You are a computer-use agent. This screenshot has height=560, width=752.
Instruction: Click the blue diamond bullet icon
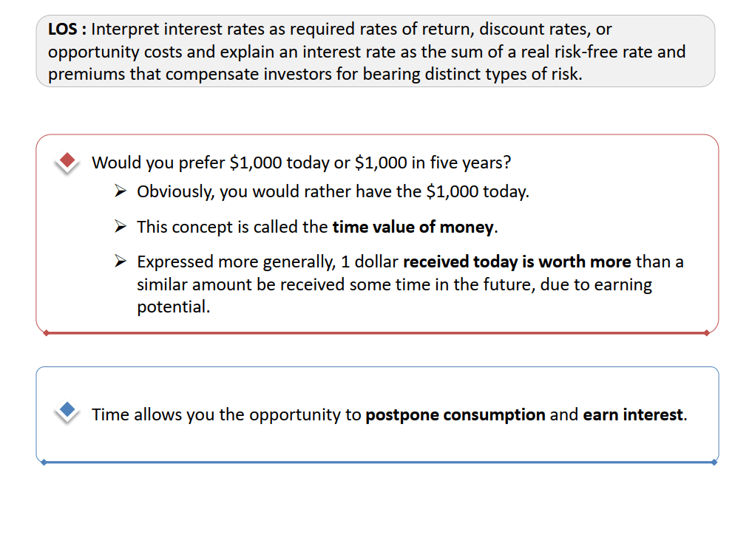(x=67, y=409)
